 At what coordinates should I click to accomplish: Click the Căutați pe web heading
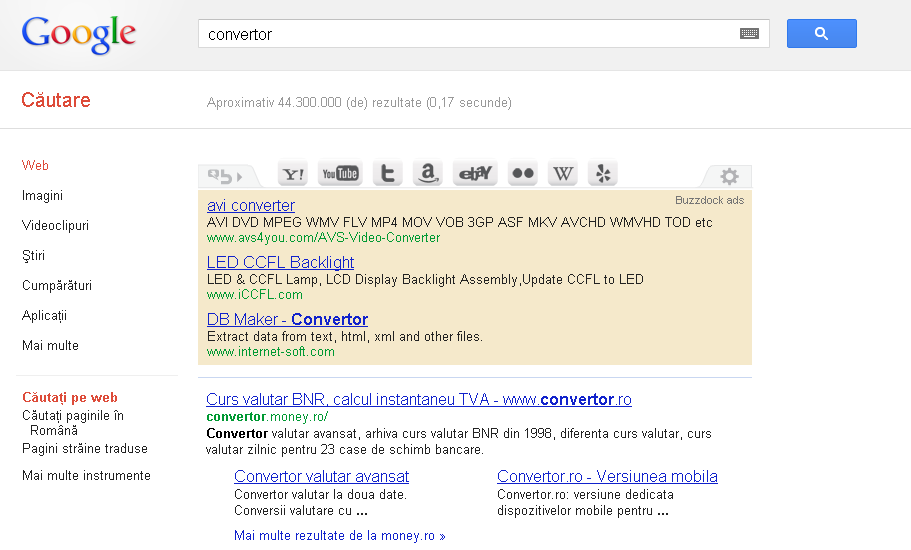(x=70, y=397)
